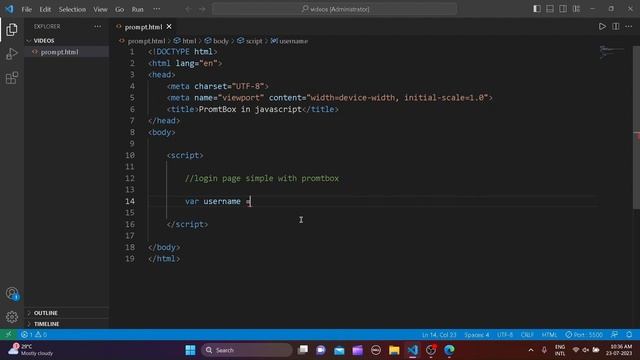Open Task View from taskbar

[x=302, y=350]
